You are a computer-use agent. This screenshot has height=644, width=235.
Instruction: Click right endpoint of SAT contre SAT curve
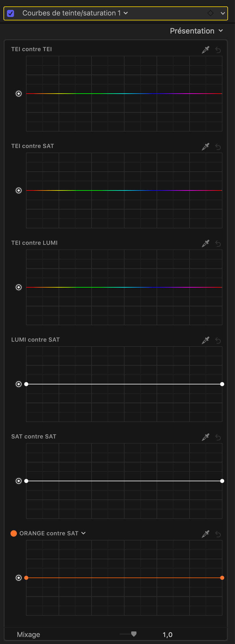222,481
